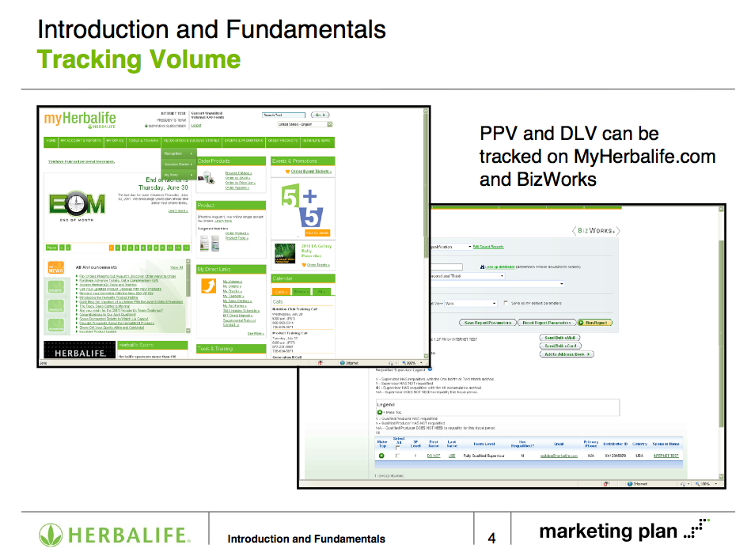The image size is (751, 560).
Task: Click the Pause button under the EOM banner
Action: click(x=51, y=248)
